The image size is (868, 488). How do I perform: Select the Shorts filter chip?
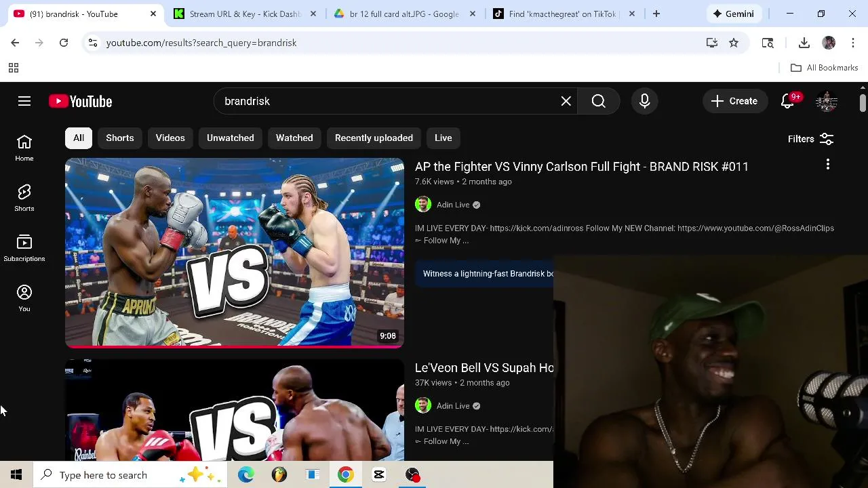click(120, 138)
